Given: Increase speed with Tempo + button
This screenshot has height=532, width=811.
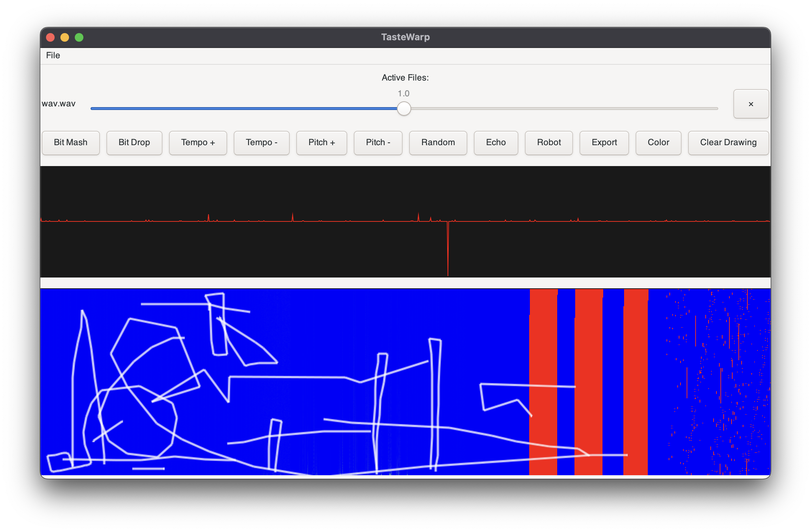Looking at the screenshot, I should [198, 143].
